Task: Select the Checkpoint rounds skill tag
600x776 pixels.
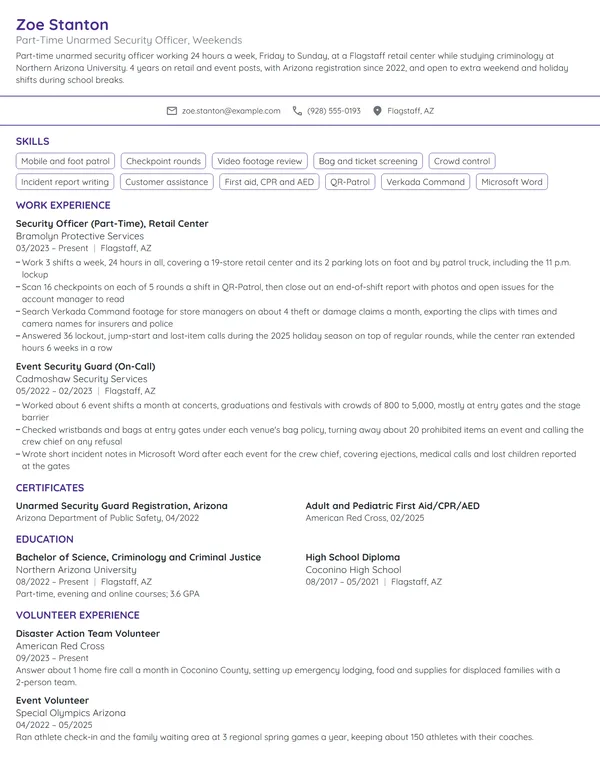Action: click(x=163, y=161)
